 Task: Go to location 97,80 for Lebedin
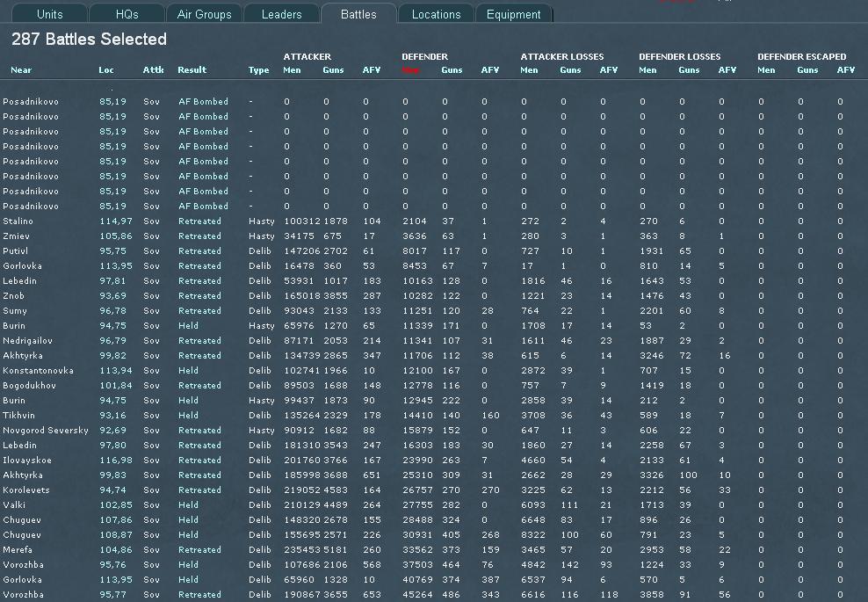pyautogui.click(x=113, y=446)
